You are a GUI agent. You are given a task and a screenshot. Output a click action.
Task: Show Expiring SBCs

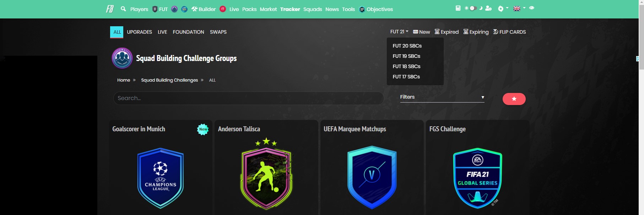click(476, 32)
